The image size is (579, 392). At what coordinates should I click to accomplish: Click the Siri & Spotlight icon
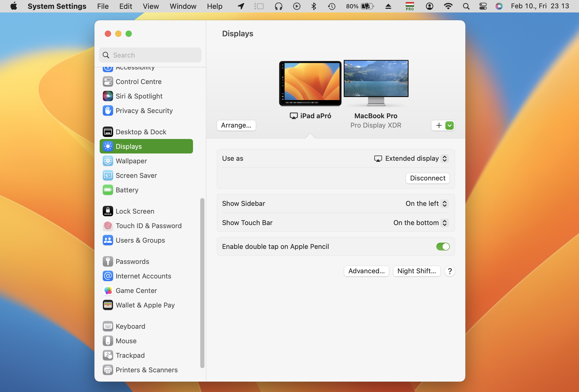pyautogui.click(x=108, y=96)
